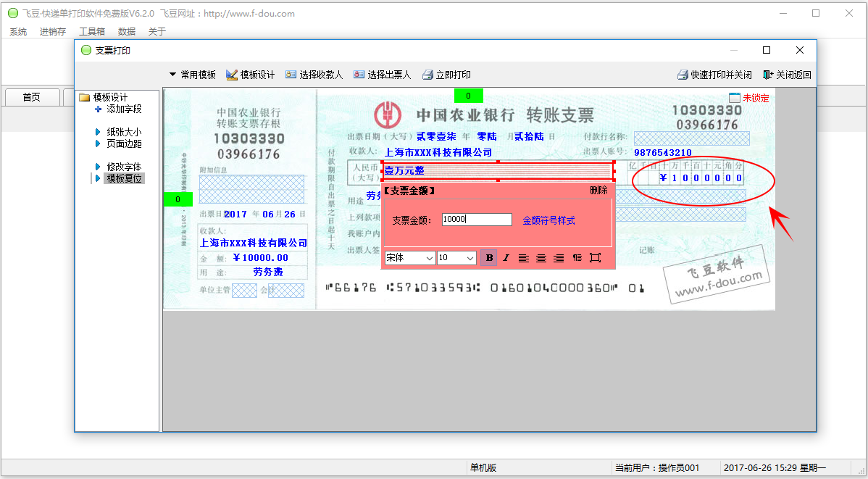Open the 工具箱 menu
Viewport: 868px width, 479px height.
(x=92, y=32)
